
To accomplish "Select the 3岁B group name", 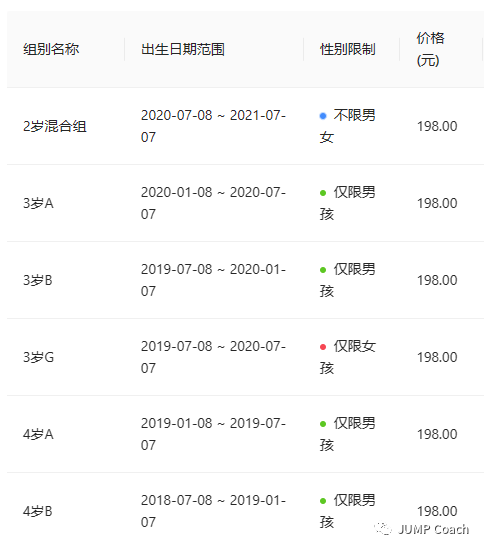I will [x=38, y=280].
